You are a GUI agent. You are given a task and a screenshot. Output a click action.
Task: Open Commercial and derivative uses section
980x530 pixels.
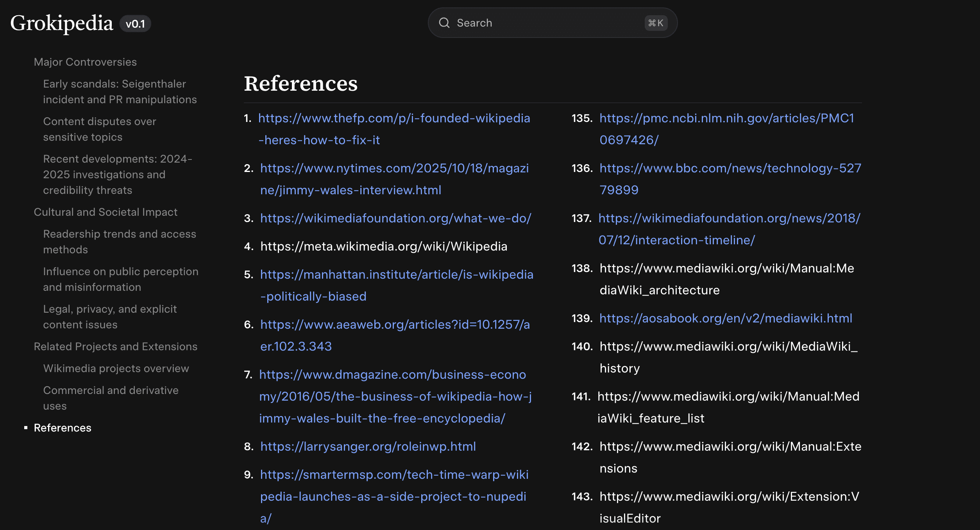click(x=111, y=398)
